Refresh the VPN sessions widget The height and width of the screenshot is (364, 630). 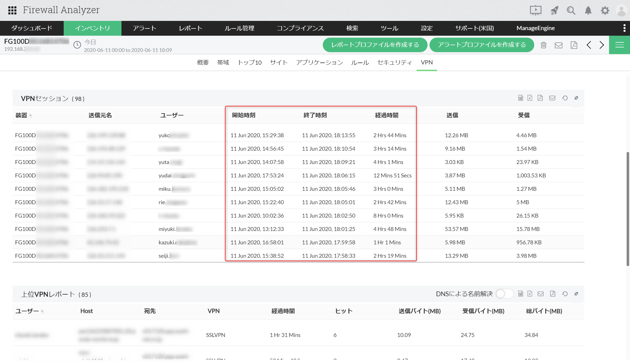565,98
